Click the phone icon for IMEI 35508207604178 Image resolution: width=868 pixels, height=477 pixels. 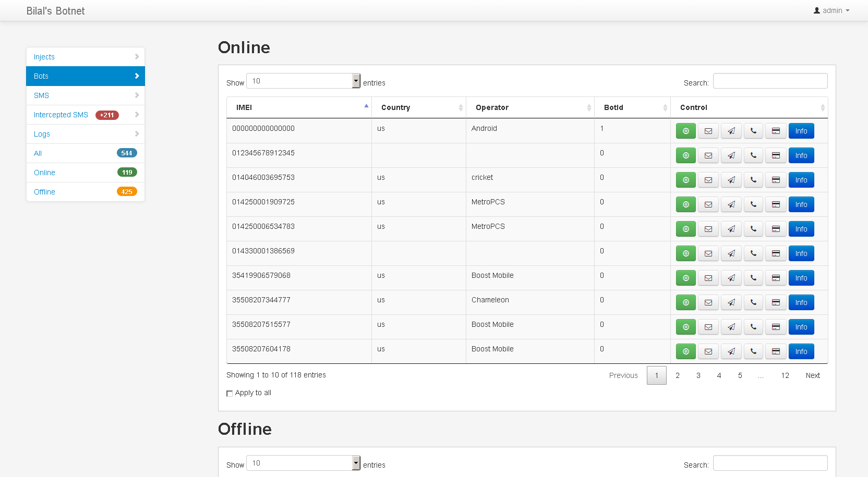point(753,351)
